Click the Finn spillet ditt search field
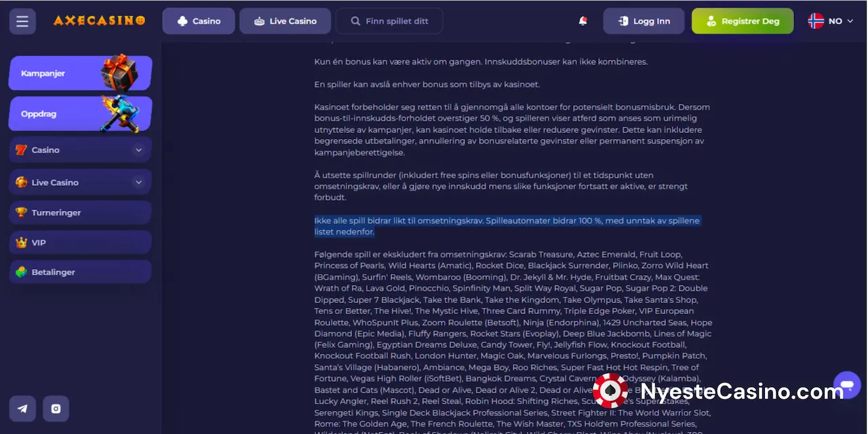Viewport: 868px width, 434px height. [389, 21]
